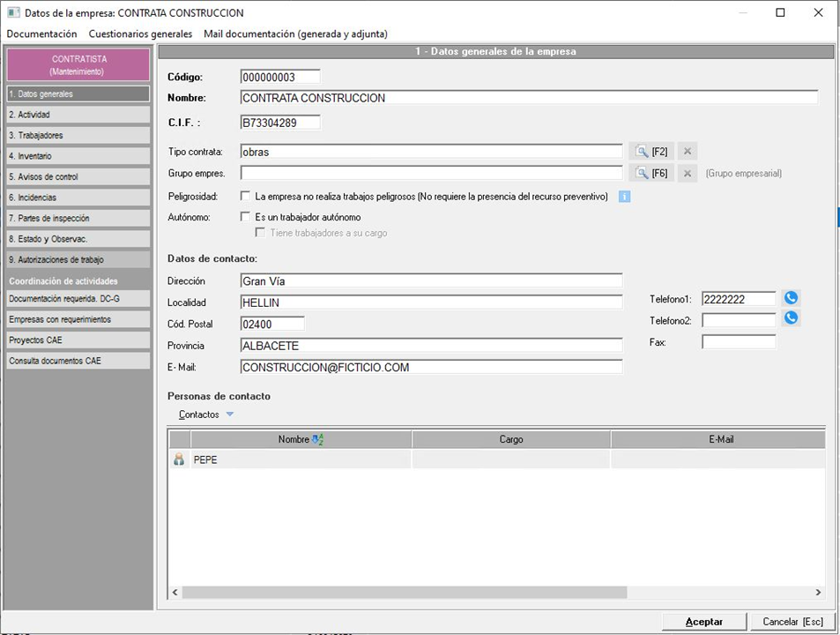Click the blue info icon beside Peligrosidad

(624, 196)
